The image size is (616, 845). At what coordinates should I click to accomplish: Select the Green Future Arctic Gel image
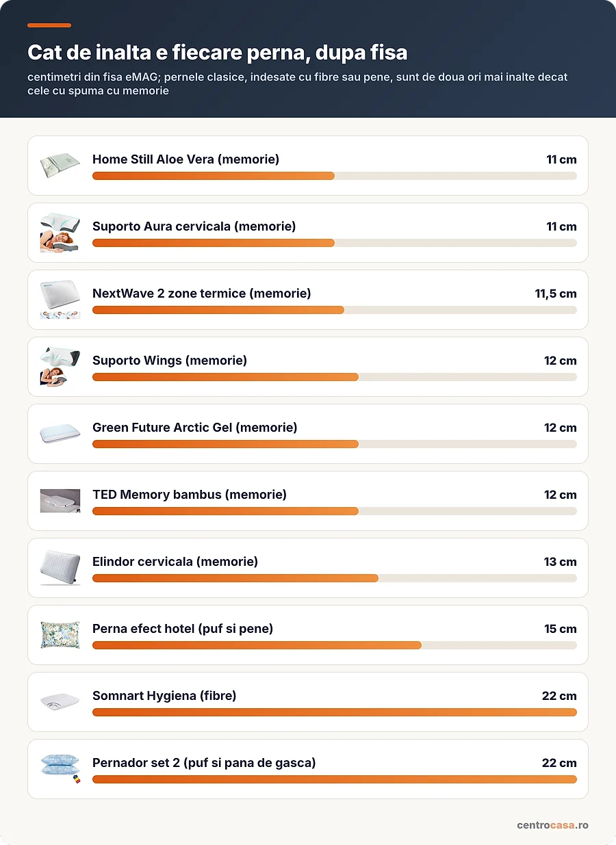point(60,434)
